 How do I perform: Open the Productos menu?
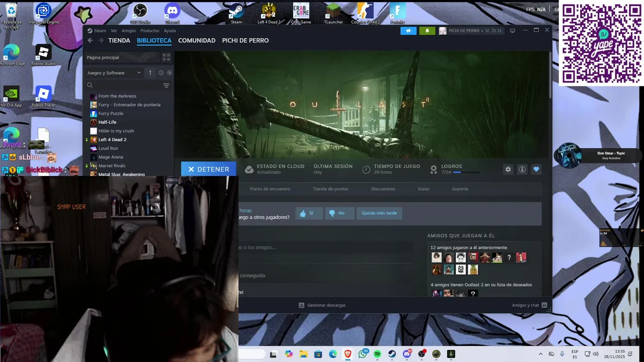[150, 31]
